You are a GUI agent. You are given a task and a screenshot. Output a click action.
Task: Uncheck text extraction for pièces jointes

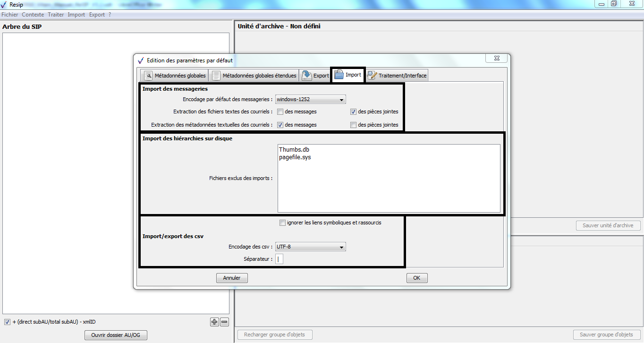click(353, 112)
